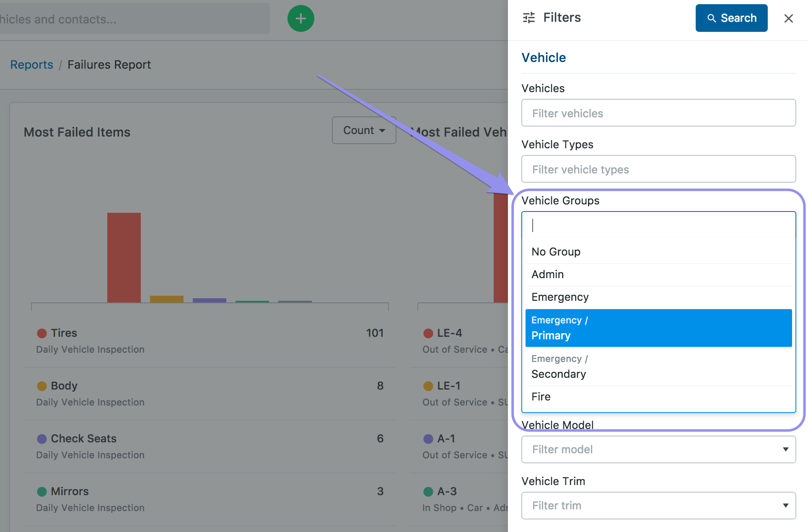Click the tall red Tires bar

pos(124,257)
